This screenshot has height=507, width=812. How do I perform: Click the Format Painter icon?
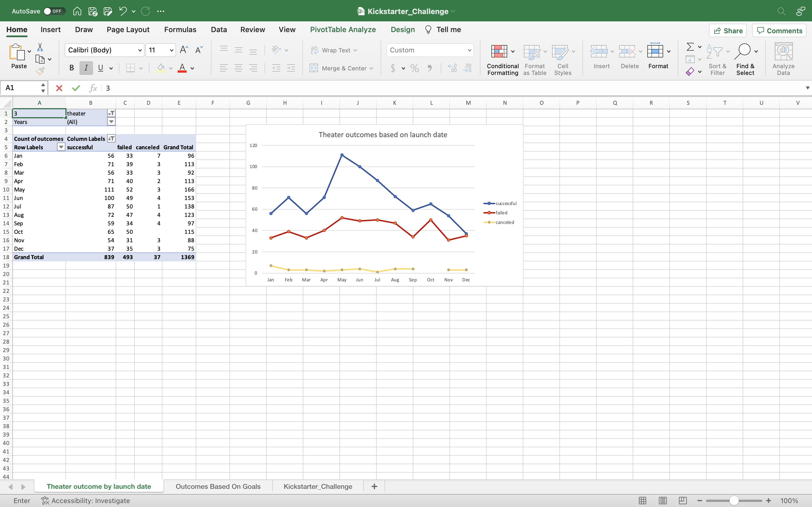(x=40, y=71)
